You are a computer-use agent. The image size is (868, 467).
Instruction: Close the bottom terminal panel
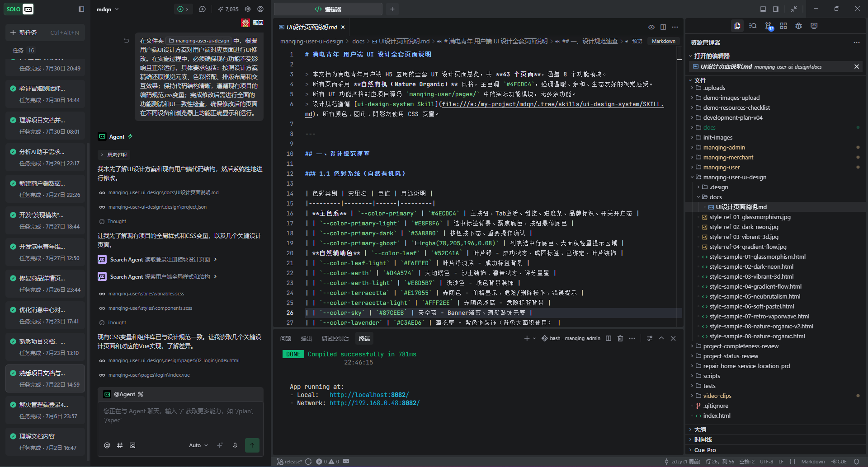point(673,338)
